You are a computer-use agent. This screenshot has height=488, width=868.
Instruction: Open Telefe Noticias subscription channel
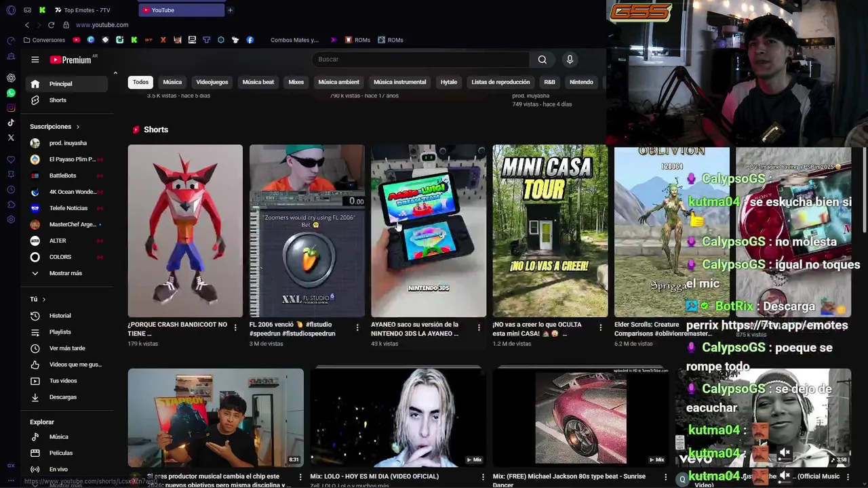(x=66, y=208)
